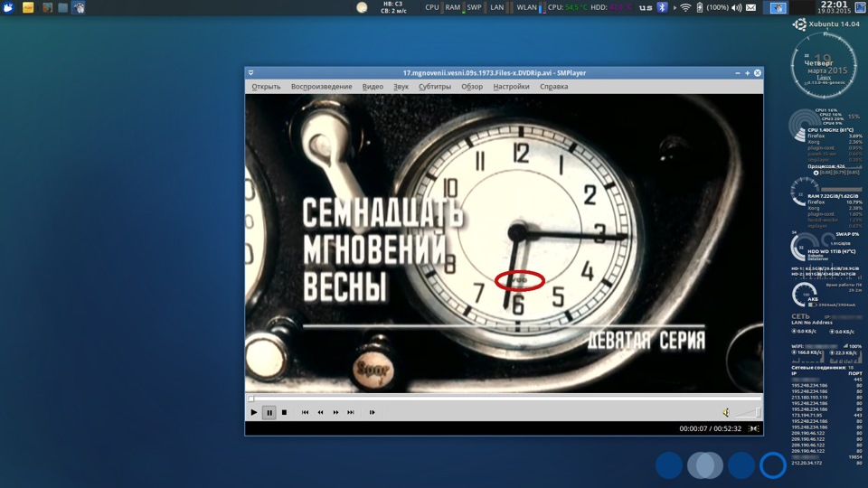This screenshot has height=488, width=868.
Task: Click the WLAN network monitor in the panel
Action: click(530, 7)
